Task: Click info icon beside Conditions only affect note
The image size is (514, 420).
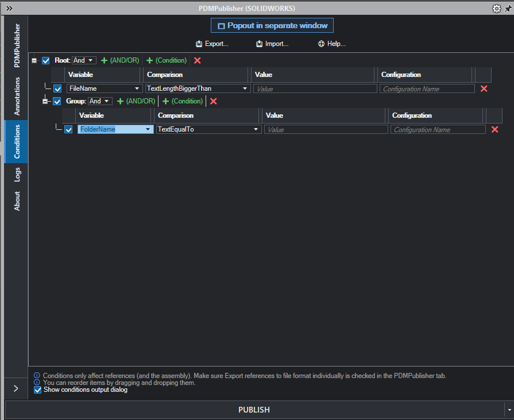Action: [37, 375]
